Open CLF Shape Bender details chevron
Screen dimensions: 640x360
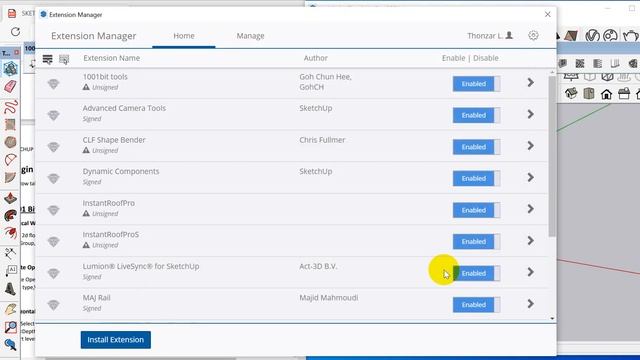pos(531,146)
